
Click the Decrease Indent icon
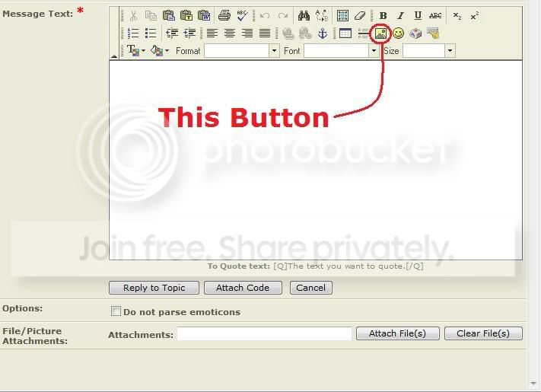171,33
